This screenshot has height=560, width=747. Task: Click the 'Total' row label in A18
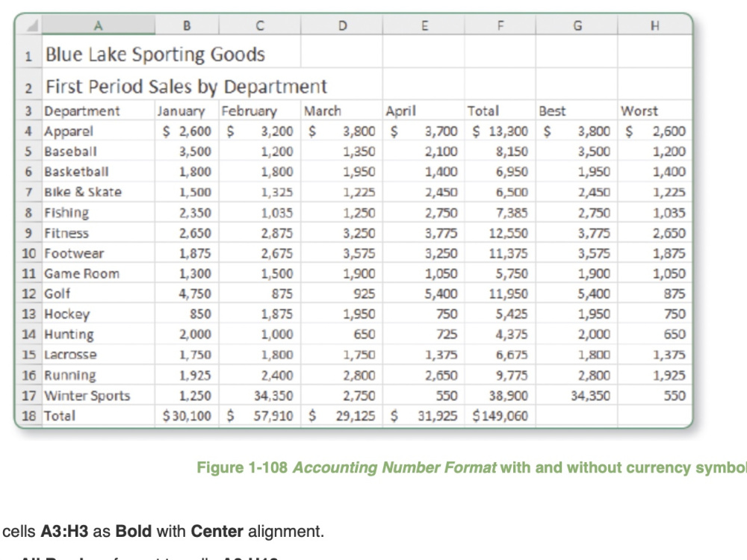[x=98, y=416]
